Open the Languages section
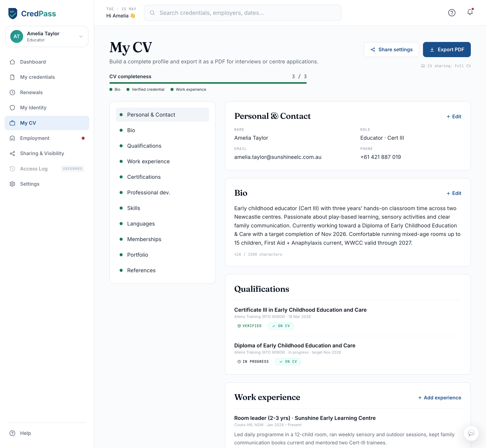 162,223
